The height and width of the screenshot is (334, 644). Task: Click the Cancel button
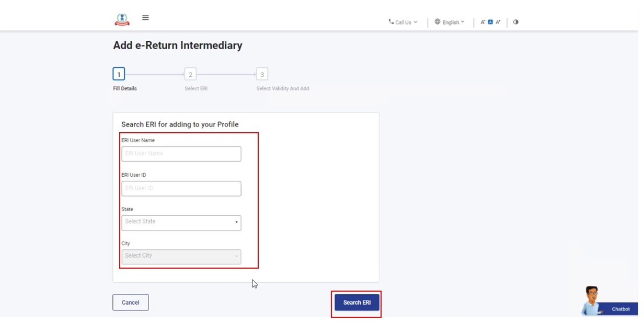click(130, 303)
